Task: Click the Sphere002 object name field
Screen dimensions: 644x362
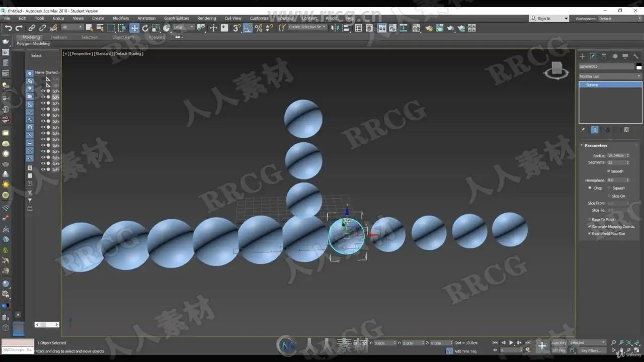Action: point(607,66)
